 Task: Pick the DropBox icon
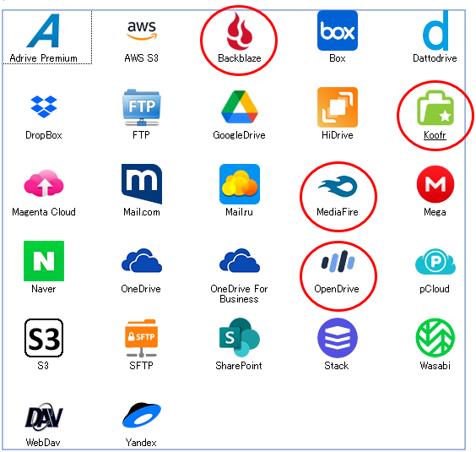[x=44, y=106]
